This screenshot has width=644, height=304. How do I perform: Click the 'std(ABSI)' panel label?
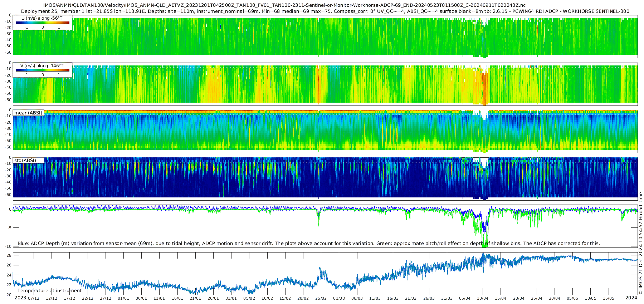click(25, 161)
